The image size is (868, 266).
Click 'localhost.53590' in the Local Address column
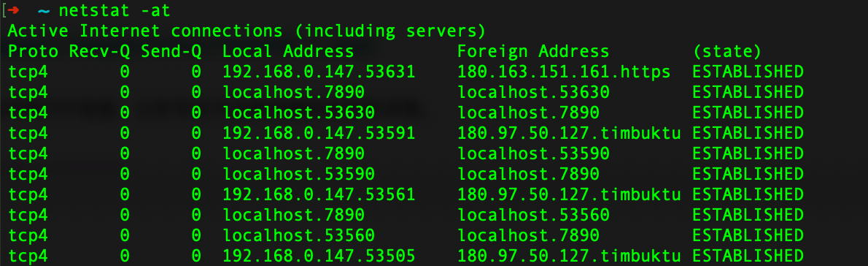tap(298, 175)
